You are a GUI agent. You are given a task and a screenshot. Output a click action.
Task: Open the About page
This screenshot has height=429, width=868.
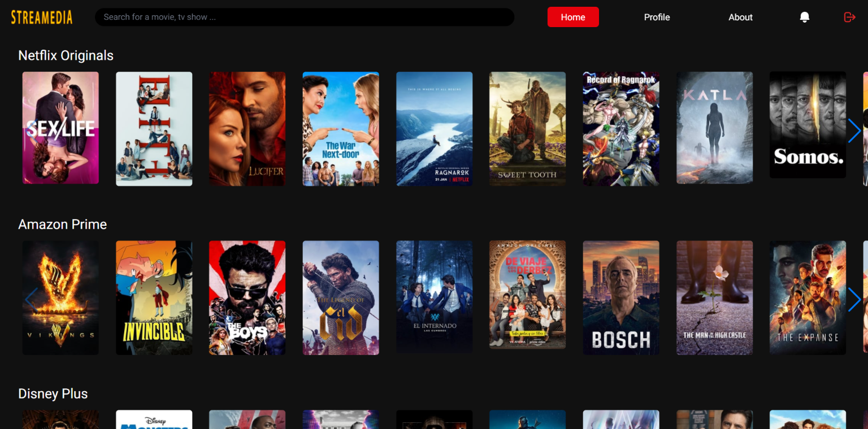point(740,17)
